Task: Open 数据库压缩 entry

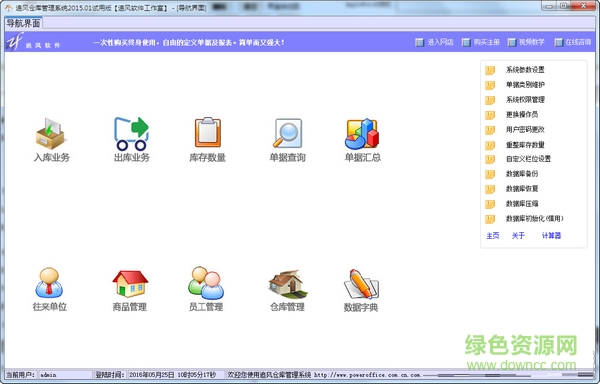Action: [522, 203]
